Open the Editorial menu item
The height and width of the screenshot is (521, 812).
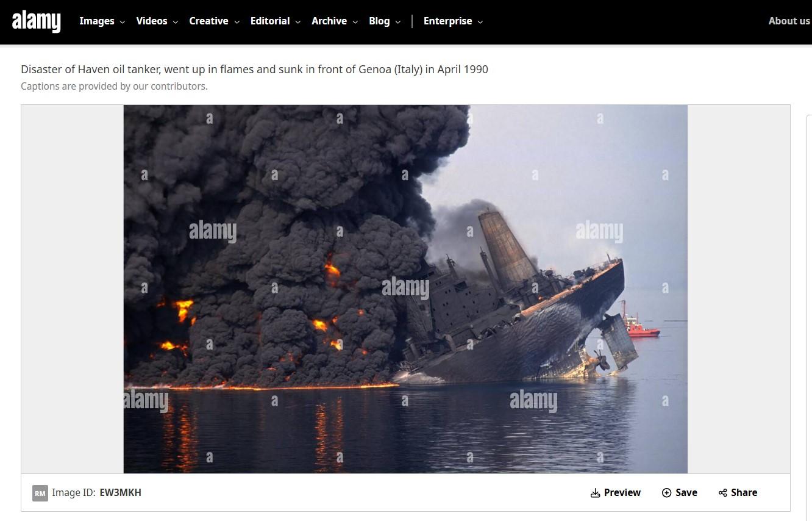[270, 21]
